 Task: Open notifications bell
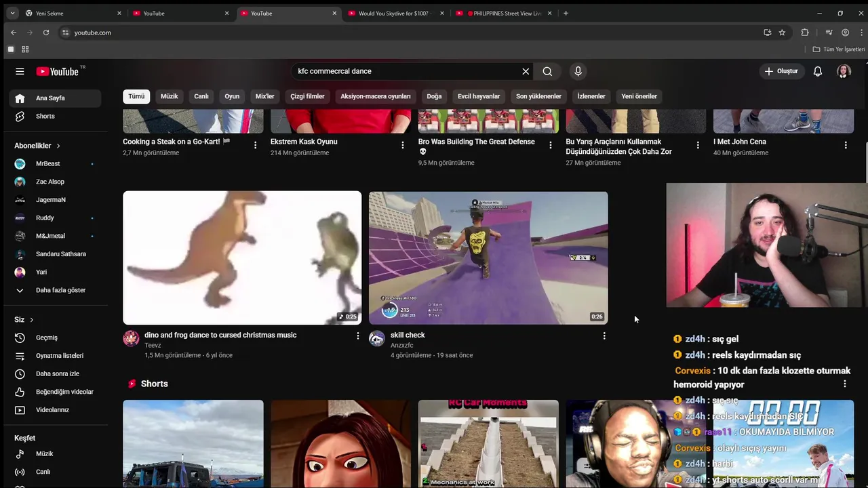click(818, 71)
